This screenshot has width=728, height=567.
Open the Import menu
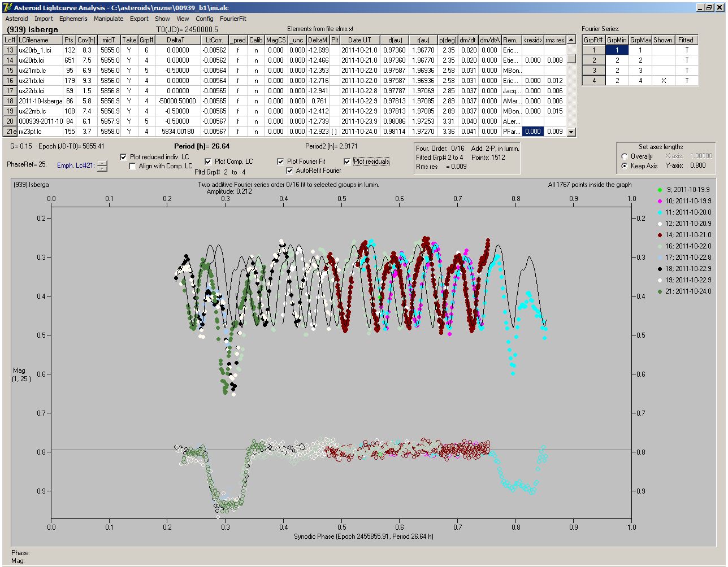[44, 19]
